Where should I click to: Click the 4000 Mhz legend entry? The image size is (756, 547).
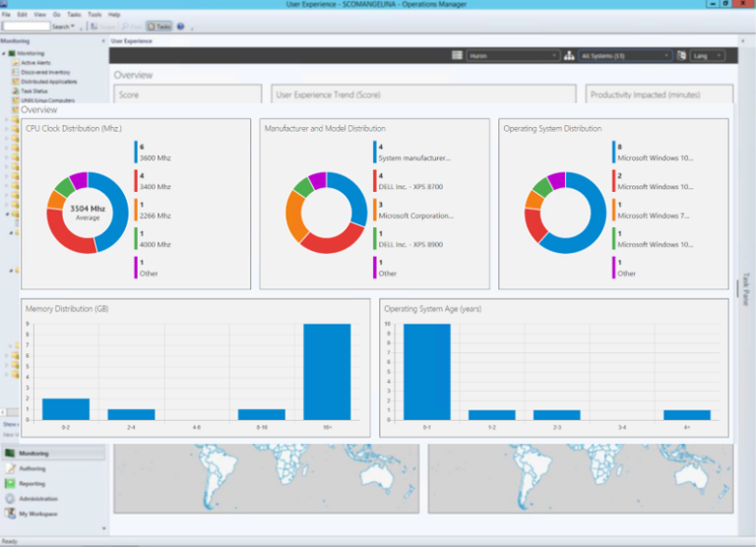tap(155, 239)
